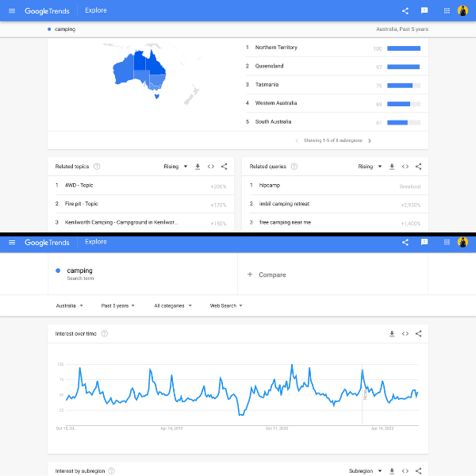Download Interest by subregion data
This screenshot has width=476, height=476.
click(x=392, y=470)
